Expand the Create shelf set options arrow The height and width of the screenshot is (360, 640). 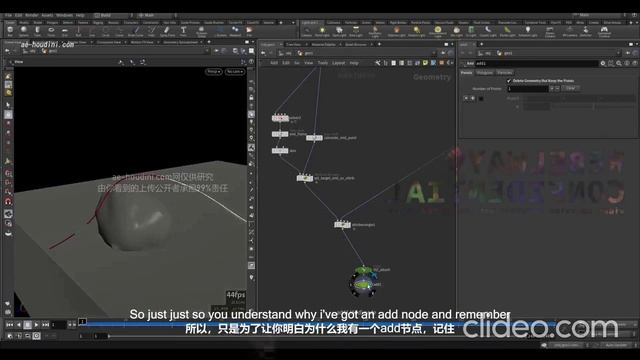coord(293,23)
